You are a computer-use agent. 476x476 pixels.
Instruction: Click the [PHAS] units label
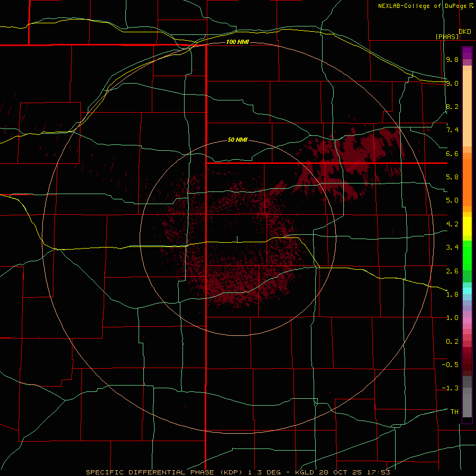coord(447,36)
